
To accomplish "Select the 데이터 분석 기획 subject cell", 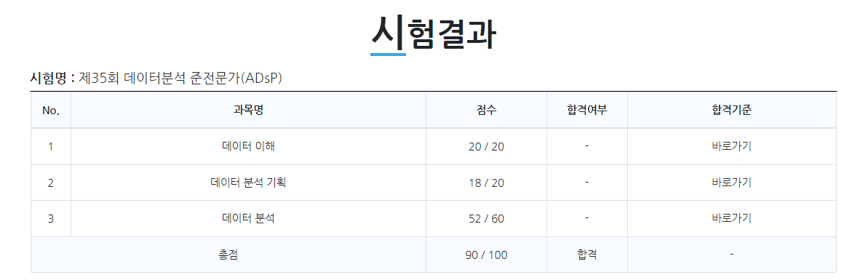I will point(248,183).
